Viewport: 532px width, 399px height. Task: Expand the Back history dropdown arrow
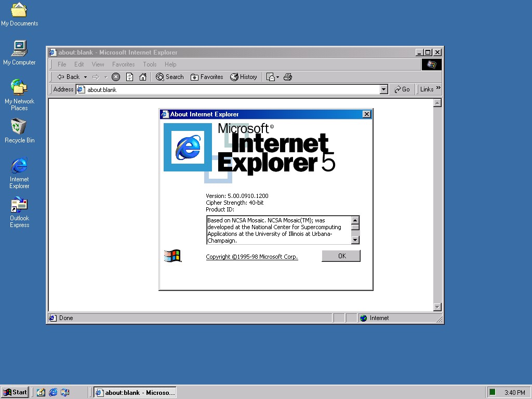point(86,77)
